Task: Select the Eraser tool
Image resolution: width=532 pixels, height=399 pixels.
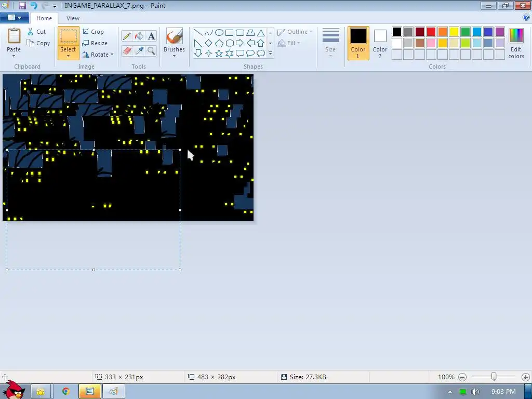Action: [x=127, y=51]
